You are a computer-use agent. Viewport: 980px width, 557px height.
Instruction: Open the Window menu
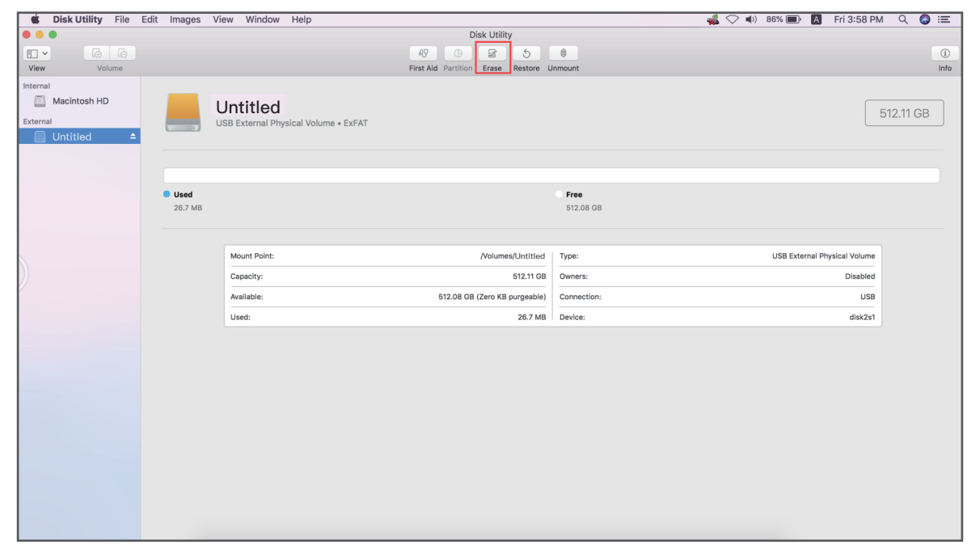262,19
